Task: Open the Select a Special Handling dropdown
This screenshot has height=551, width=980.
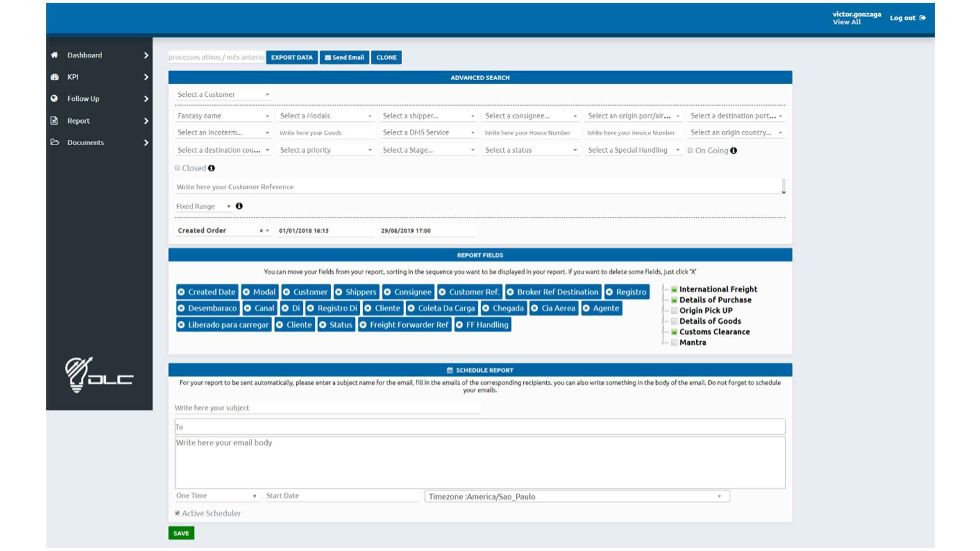Action: [634, 150]
